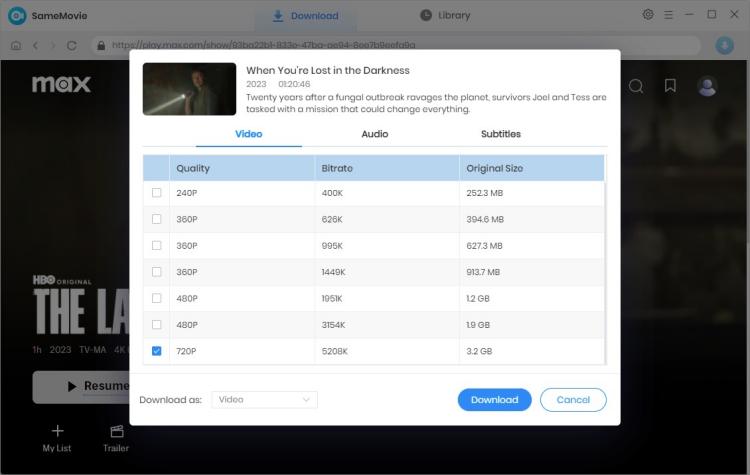Click the 01:20:46 duration text
The width and height of the screenshot is (750, 475).
tap(294, 84)
